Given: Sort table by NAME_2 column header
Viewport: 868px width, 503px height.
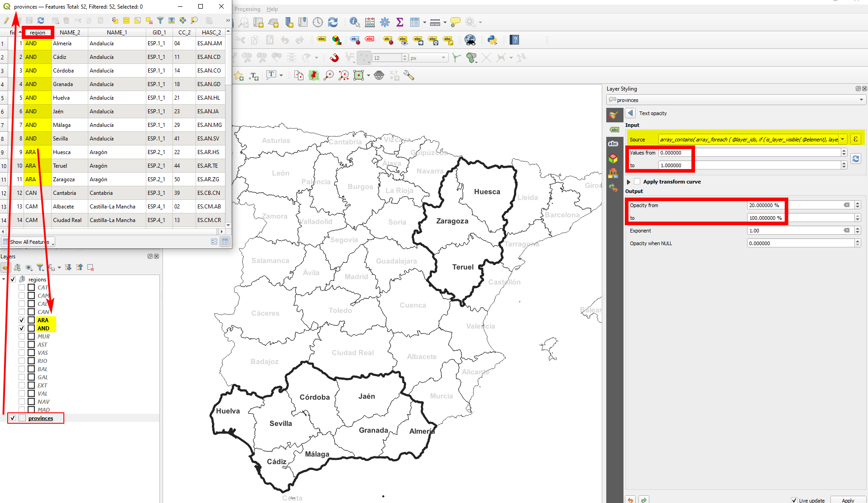Looking at the screenshot, I should tap(70, 33).
